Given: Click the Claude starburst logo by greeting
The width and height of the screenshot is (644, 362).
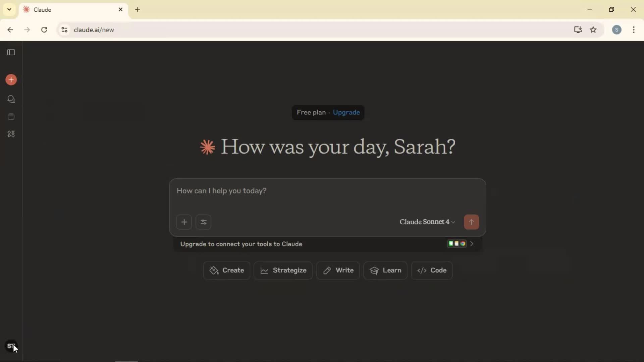Looking at the screenshot, I should point(207,147).
